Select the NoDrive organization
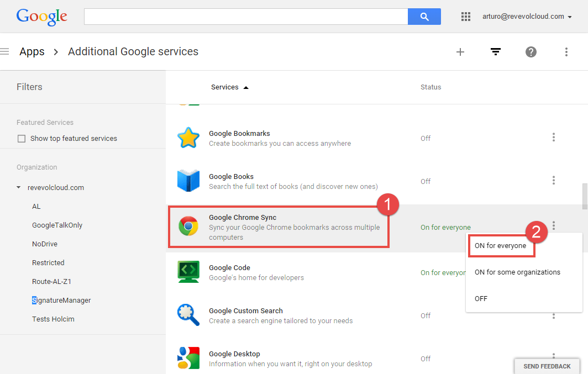The width and height of the screenshot is (588, 374). (45, 244)
